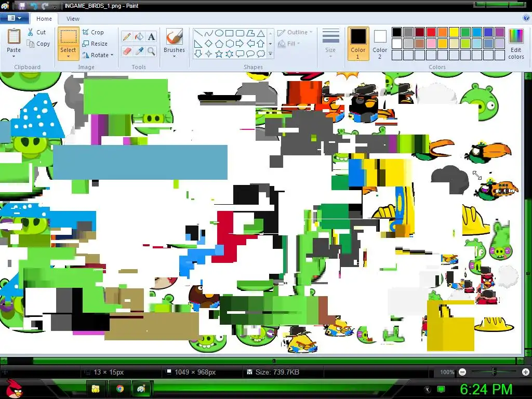This screenshot has width=532, height=399.
Task: Choose the Six-point star shape
Action: pos(229,54)
